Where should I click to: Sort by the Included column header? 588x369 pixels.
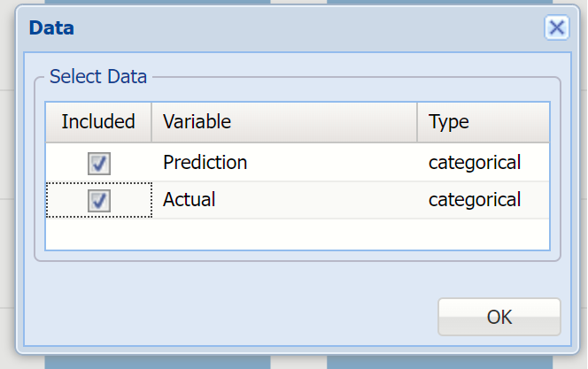pyautogui.click(x=98, y=121)
